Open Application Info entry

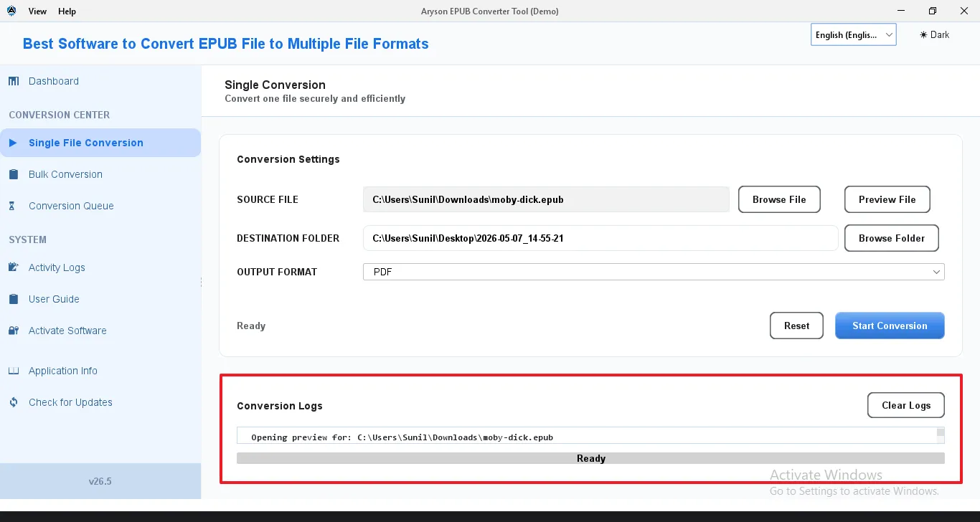[x=100, y=371]
